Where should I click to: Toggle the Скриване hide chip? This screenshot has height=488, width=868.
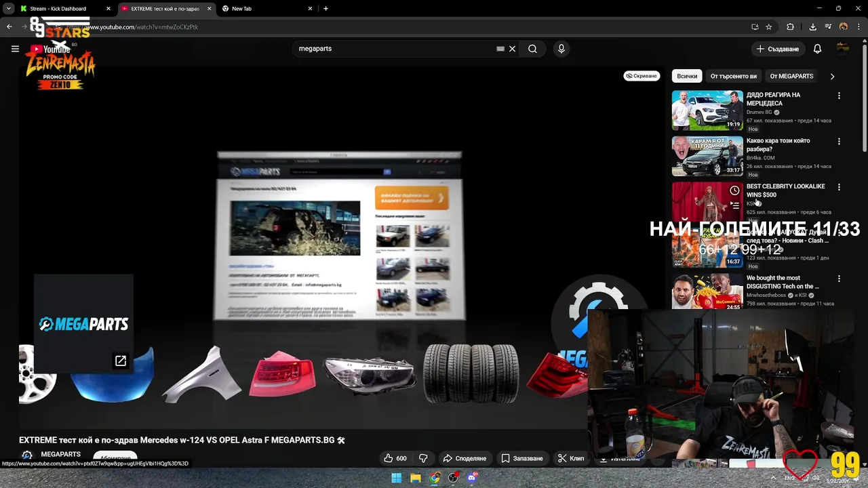click(x=642, y=76)
